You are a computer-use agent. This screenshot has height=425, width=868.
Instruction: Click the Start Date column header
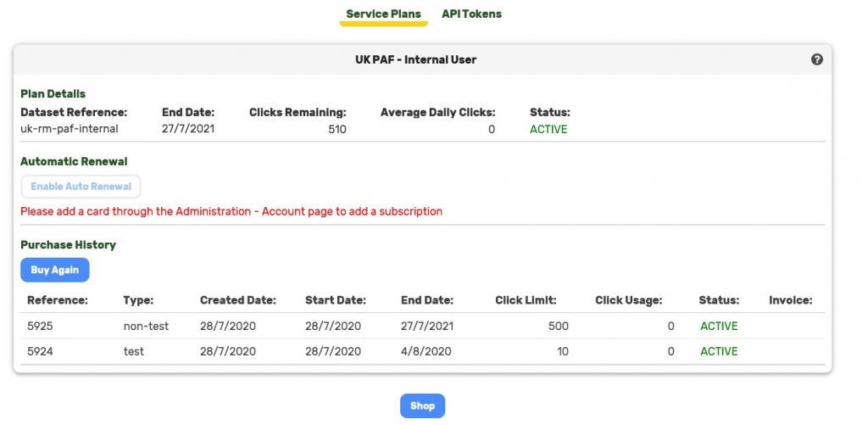pyautogui.click(x=336, y=300)
